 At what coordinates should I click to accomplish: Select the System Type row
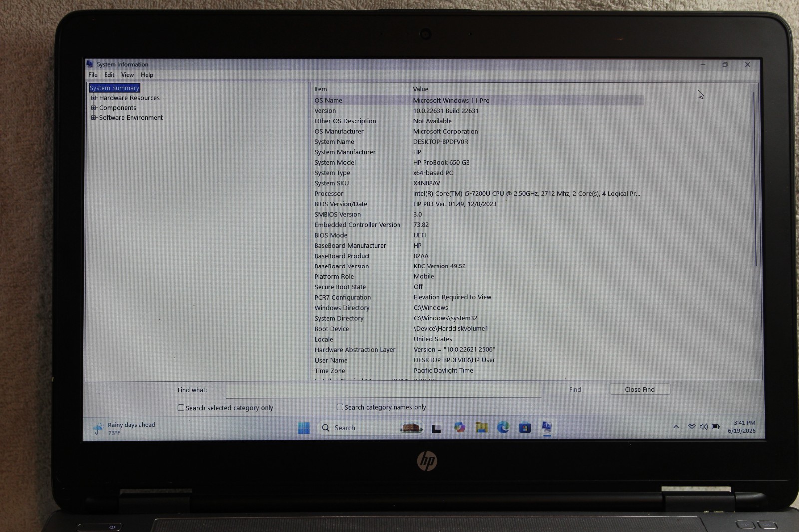pos(478,173)
